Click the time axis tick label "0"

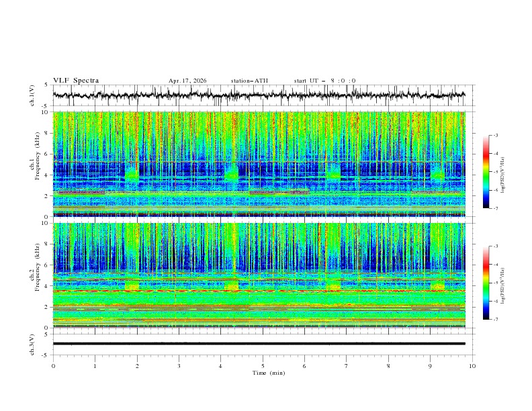53,366
